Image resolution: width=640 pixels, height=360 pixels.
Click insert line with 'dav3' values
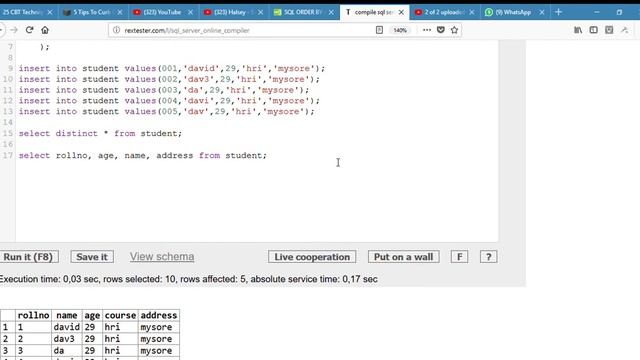coord(169,79)
